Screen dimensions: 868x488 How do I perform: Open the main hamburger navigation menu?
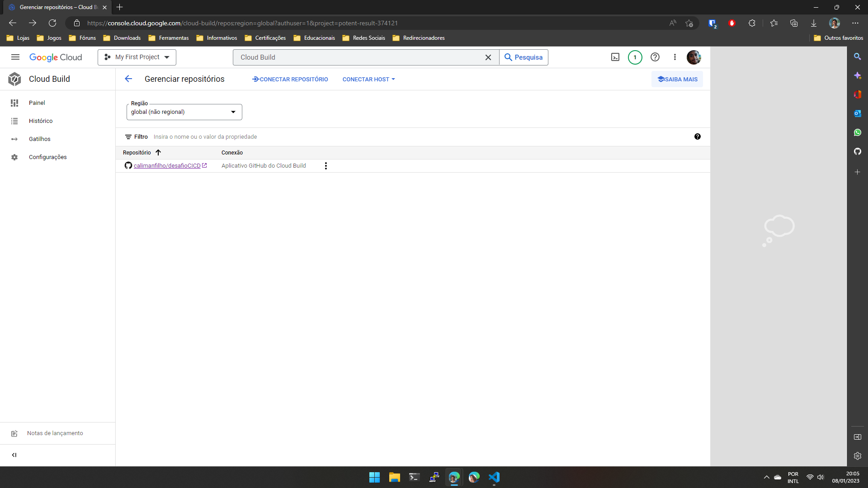coord(15,57)
